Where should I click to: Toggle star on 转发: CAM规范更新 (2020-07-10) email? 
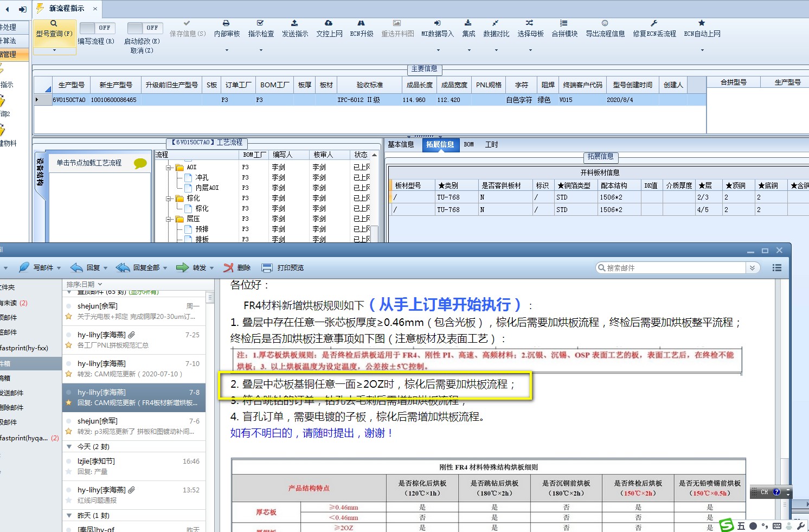69,374
